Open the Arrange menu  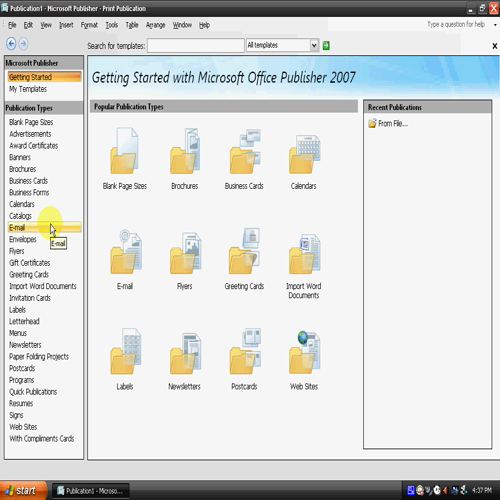(x=155, y=25)
